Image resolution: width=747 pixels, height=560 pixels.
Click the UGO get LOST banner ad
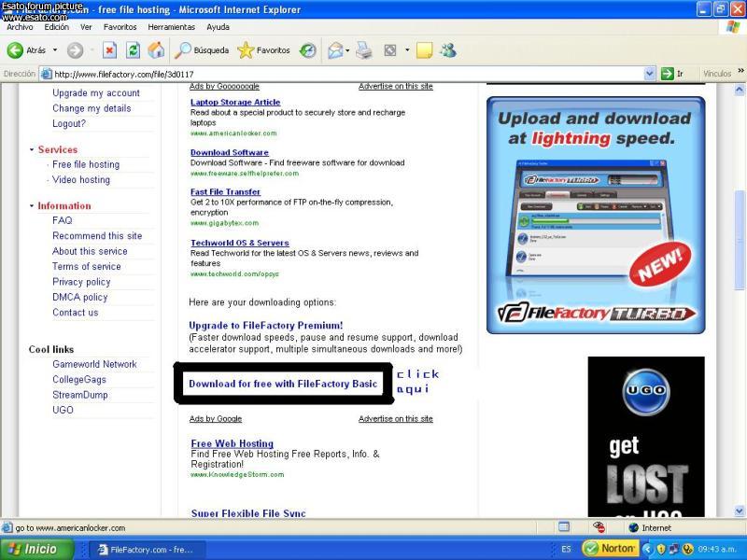(646, 437)
